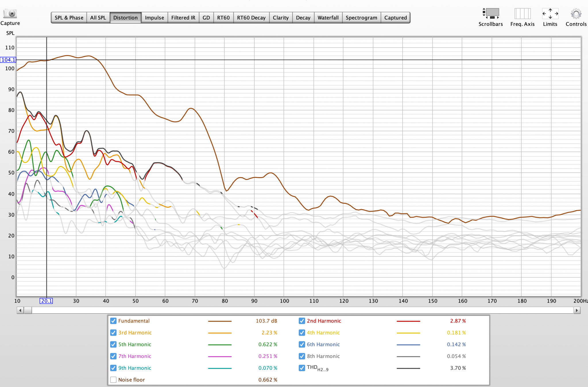Click the right arrow of horizontal scrollbar

[x=577, y=310]
